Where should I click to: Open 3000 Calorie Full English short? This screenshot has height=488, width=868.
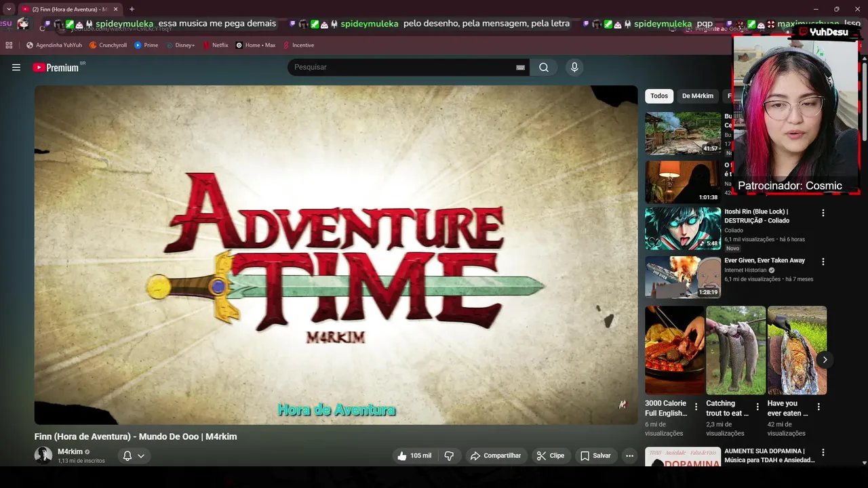675,350
